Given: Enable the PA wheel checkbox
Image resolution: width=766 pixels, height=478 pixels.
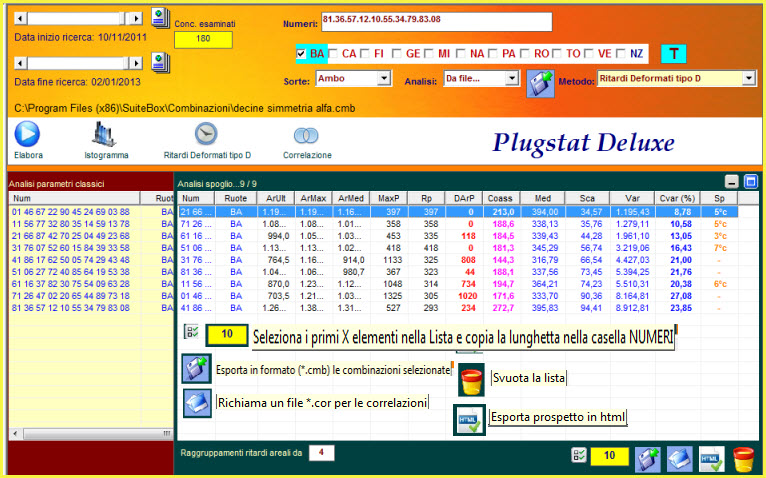Looking at the screenshot, I should click(x=493, y=54).
